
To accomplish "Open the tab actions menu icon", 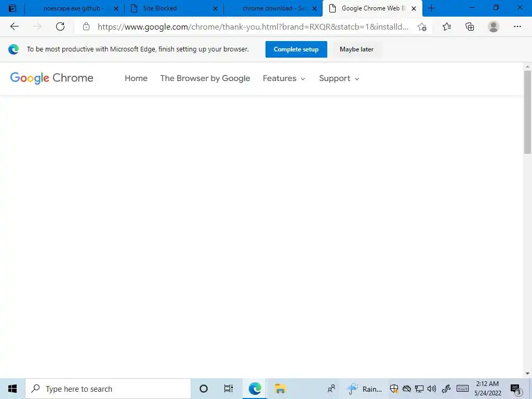I will pyautogui.click(x=12, y=8).
